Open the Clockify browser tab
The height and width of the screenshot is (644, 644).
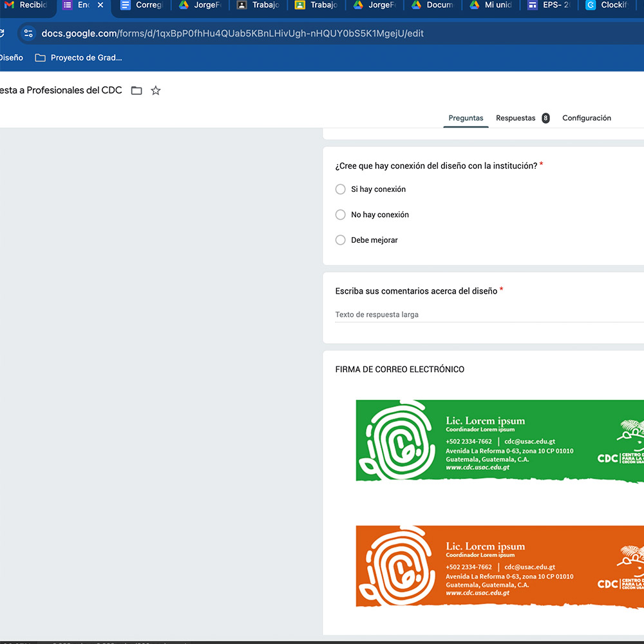(x=608, y=5)
